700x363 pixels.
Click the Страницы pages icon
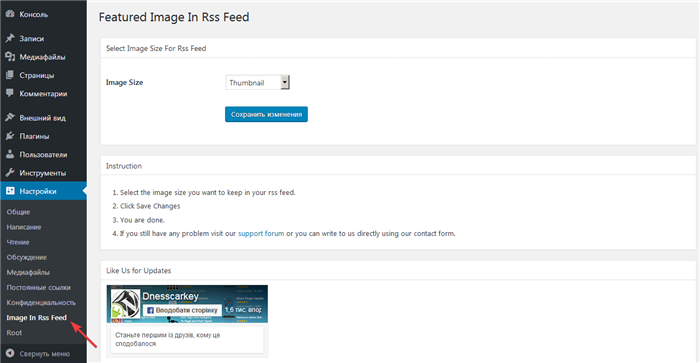click(10, 75)
